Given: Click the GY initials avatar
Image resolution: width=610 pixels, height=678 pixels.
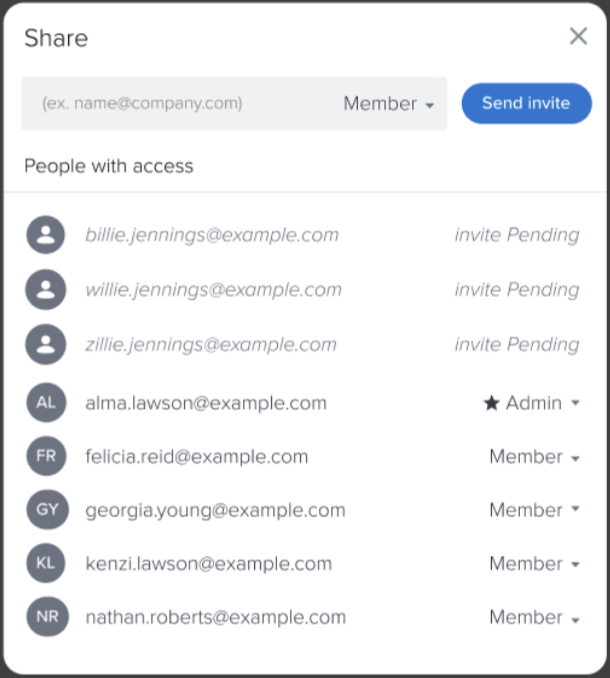Looking at the screenshot, I should 47,509.
